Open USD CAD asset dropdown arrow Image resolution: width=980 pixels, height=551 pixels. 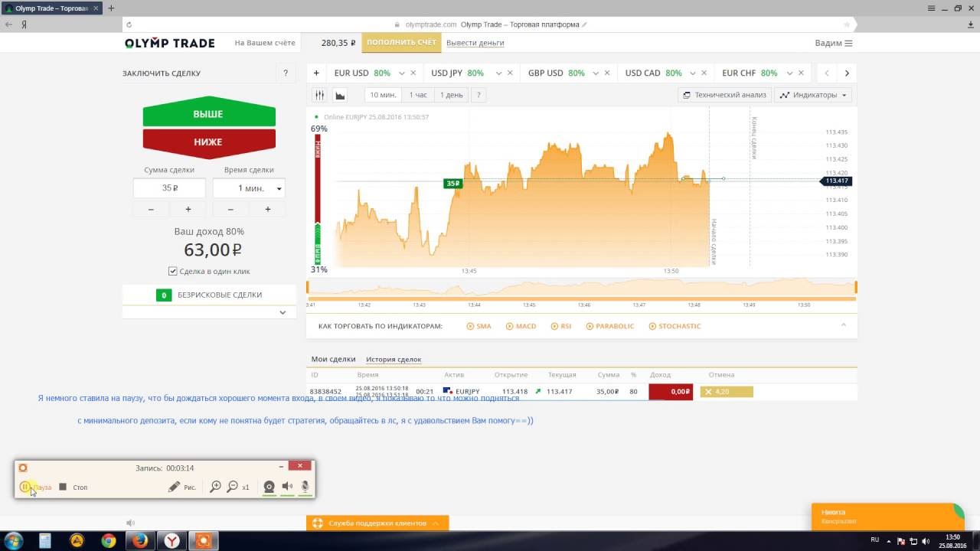click(x=693, y=73)
